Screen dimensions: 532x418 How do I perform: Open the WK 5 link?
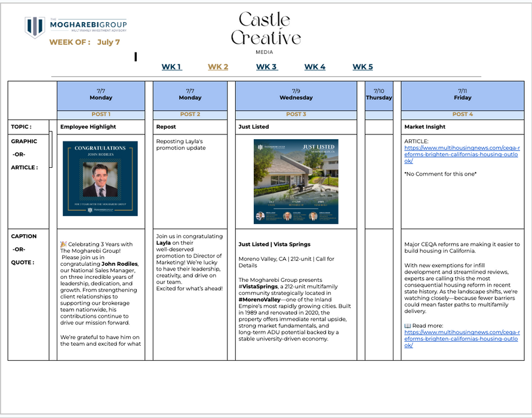[362, 67]
